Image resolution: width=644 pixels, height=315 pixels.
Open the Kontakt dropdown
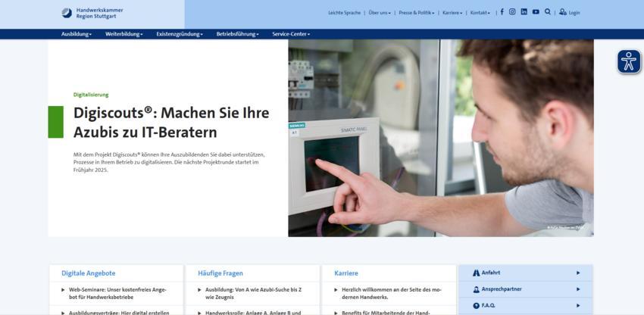point(480,13)
